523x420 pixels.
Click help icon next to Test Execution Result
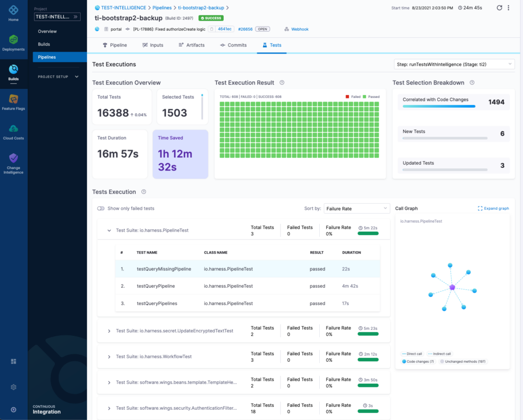[282, 83]
